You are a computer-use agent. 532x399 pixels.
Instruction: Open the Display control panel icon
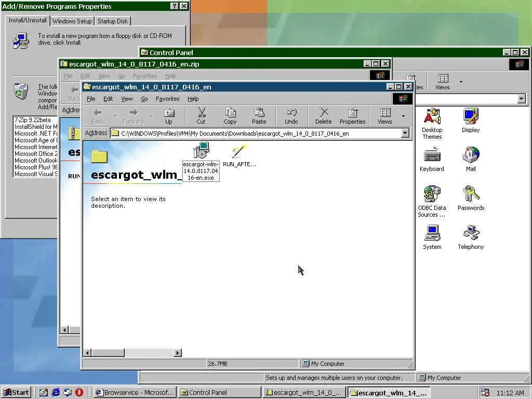pos(471,121)
